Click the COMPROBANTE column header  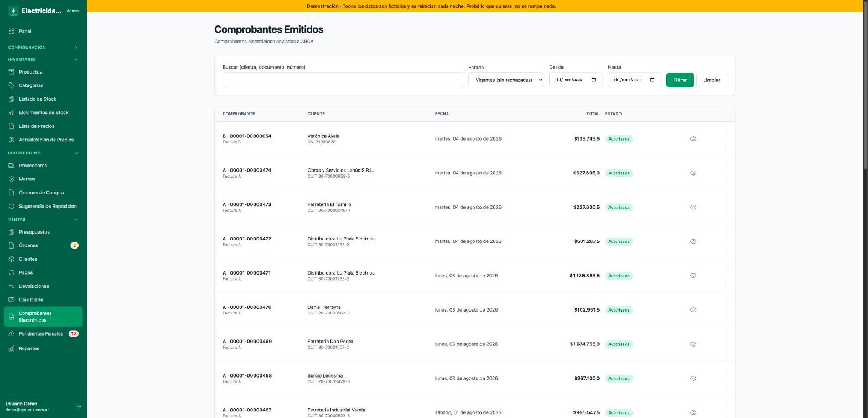239,113
